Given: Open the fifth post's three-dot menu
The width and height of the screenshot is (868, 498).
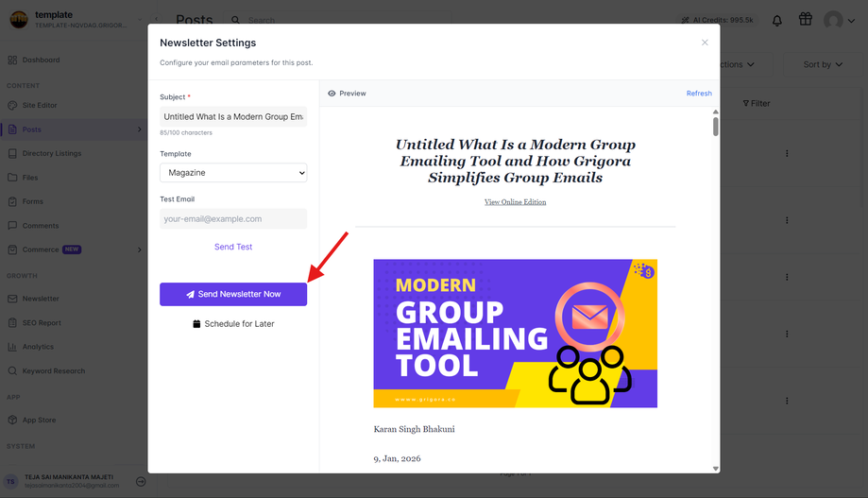Looking at the screenshot, I should tap(787, 401).
